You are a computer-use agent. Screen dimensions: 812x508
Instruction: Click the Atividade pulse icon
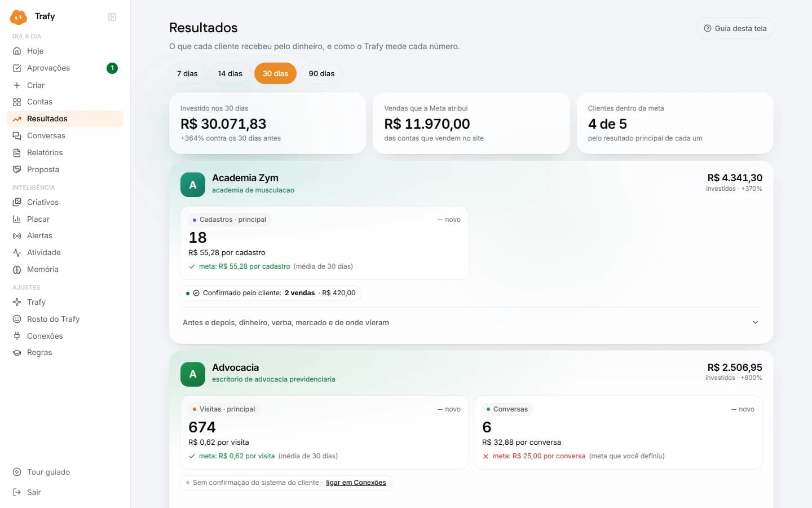tap(17, 252)
